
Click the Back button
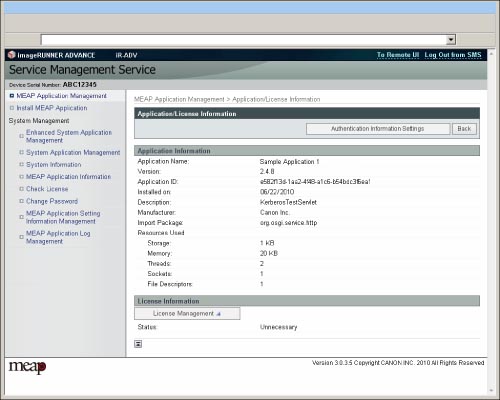click(464, 129)
